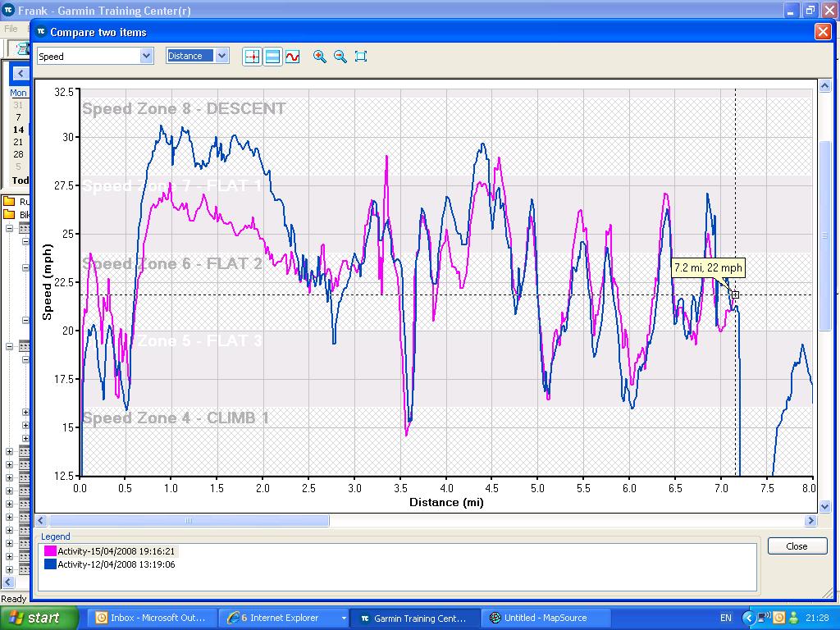Open the Speed metric dropdown
Screen dimensions: 840x630
tap(146, 56)
